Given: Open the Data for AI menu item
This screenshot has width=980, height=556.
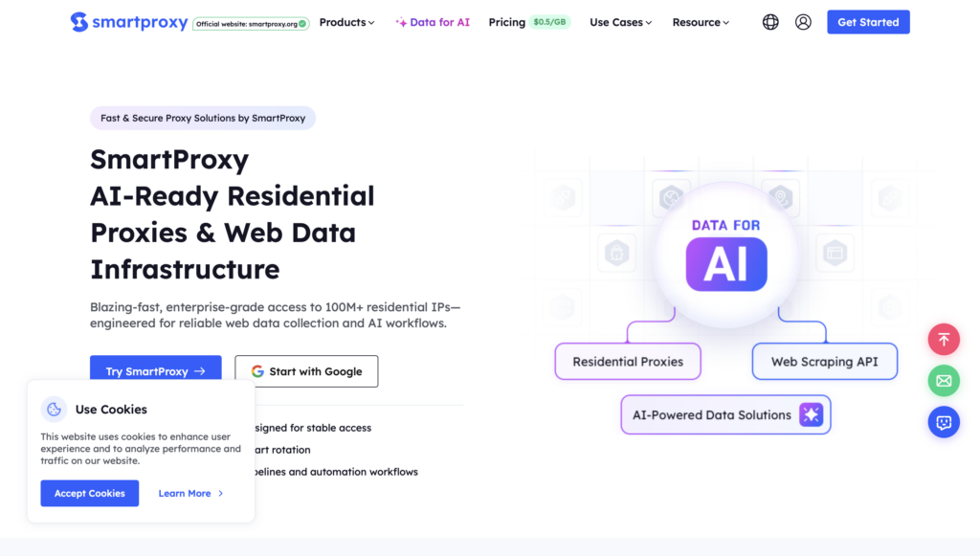Looking at the screenshot, I should [x=433, y=22].
